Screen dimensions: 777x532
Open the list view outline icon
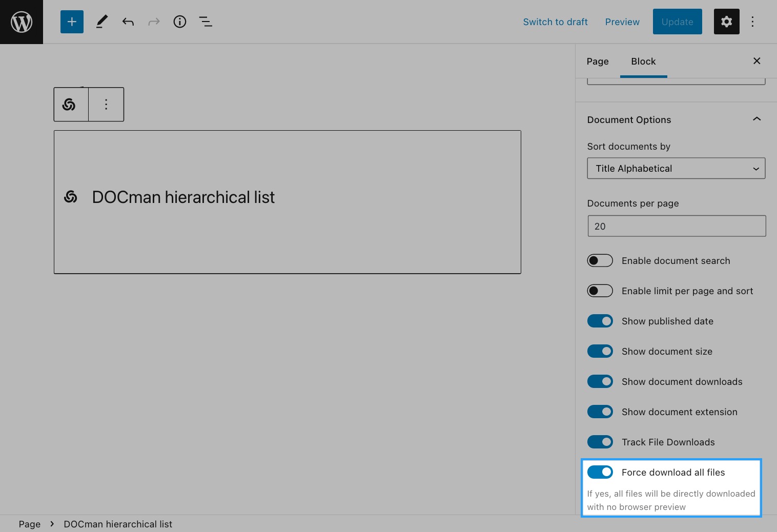[206, 22]
